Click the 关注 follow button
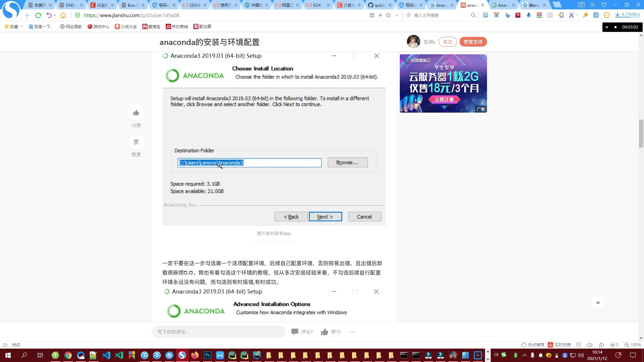Image resolution: width=644 pixels, height=362 pixels. click(448, 42)
